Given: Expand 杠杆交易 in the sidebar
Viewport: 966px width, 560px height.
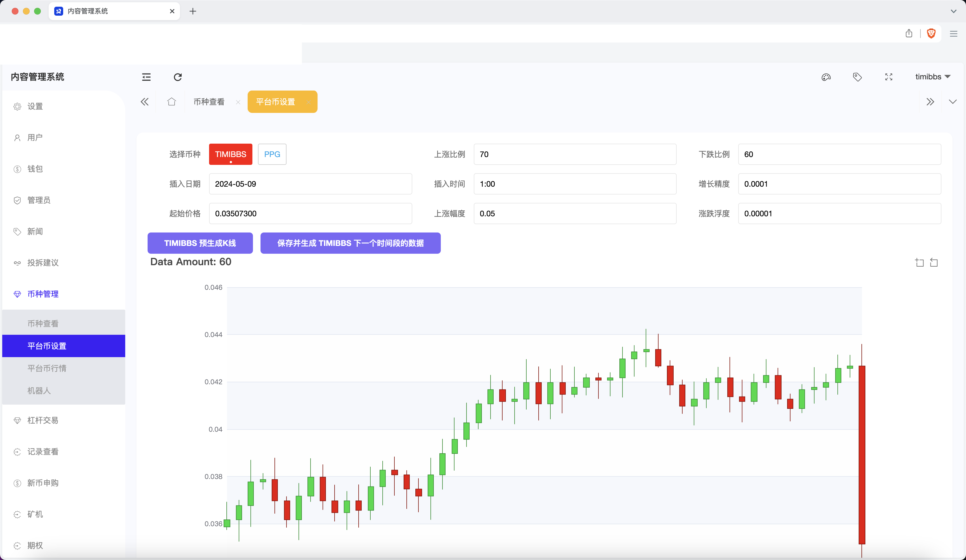Looking at the screenshot, I should coord(64,420).
